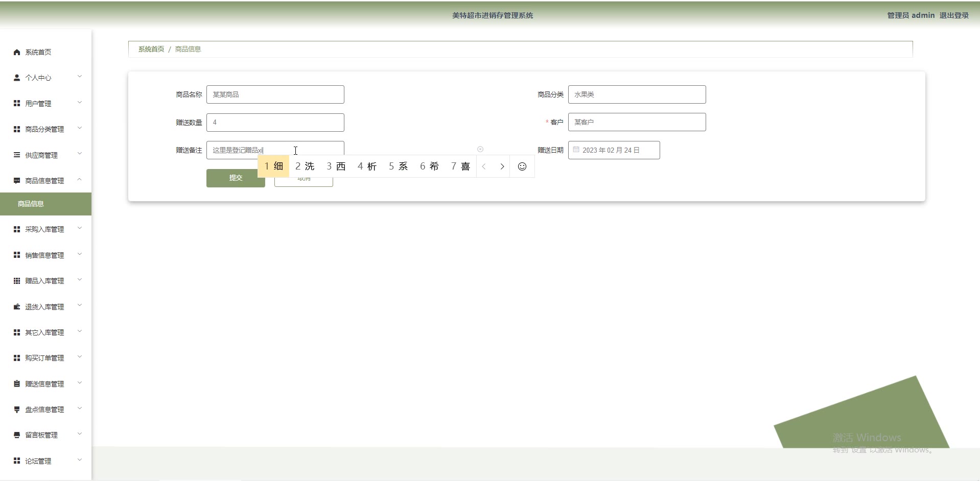Click the icon beside 退货入库管理
The width and height of the screenshot is (980, 481).
17,307
